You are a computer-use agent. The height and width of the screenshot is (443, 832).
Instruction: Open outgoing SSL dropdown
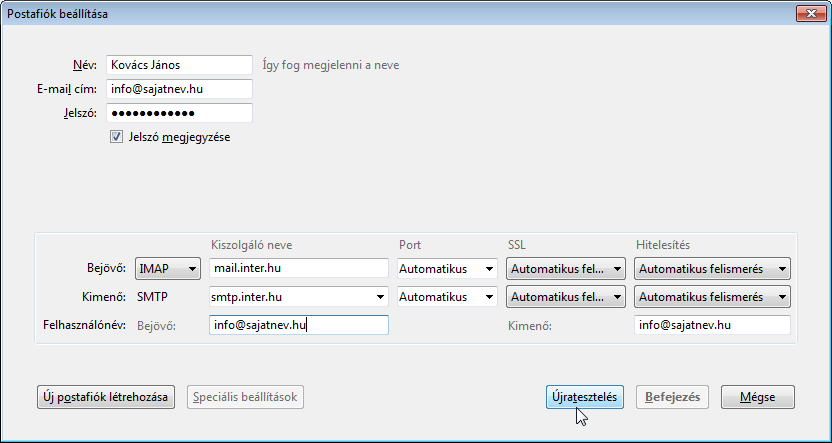[566, 297]
